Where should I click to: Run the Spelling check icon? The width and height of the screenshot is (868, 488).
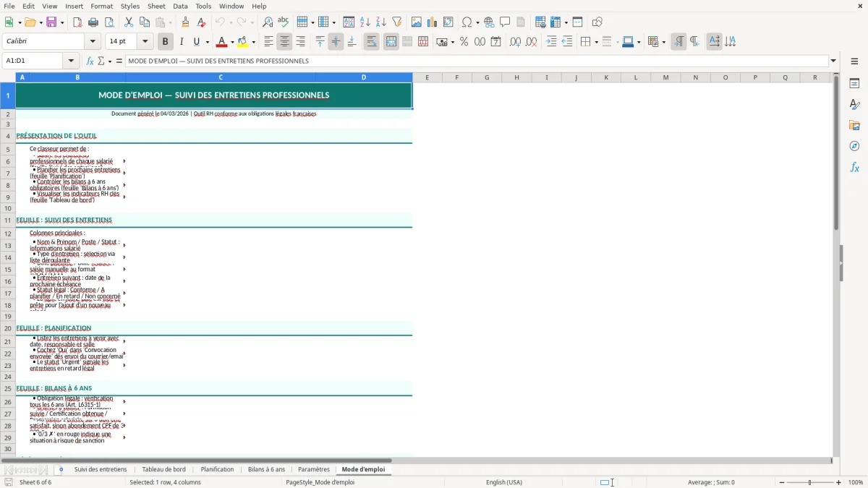[284, 22]
